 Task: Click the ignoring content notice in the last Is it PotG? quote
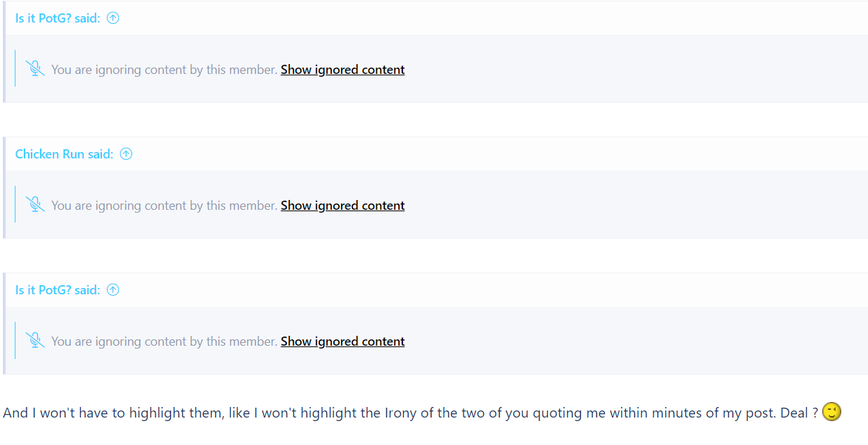(165, 341)
